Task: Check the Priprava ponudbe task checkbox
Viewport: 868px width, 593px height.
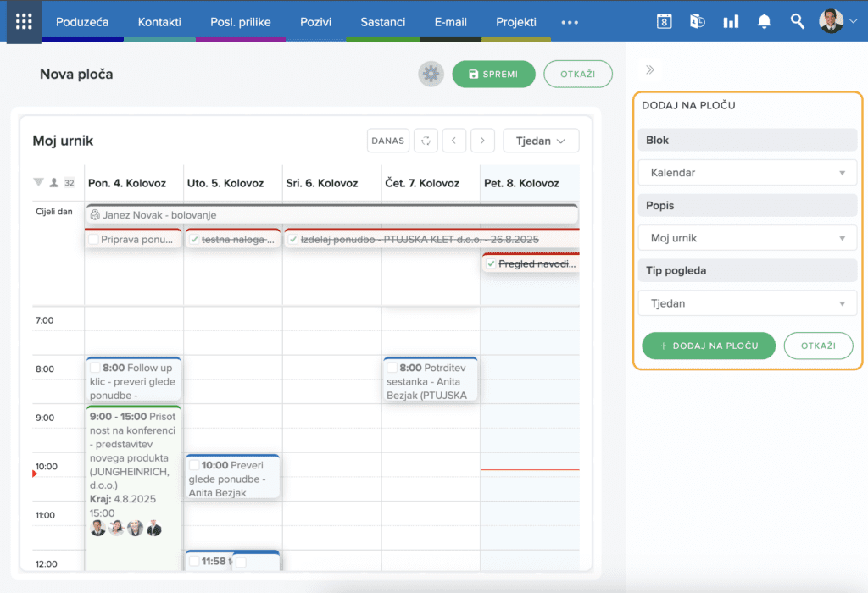Action: 93,240
